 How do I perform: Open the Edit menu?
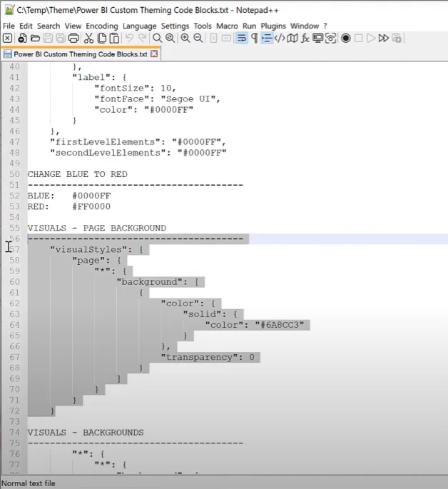[26, 26]
